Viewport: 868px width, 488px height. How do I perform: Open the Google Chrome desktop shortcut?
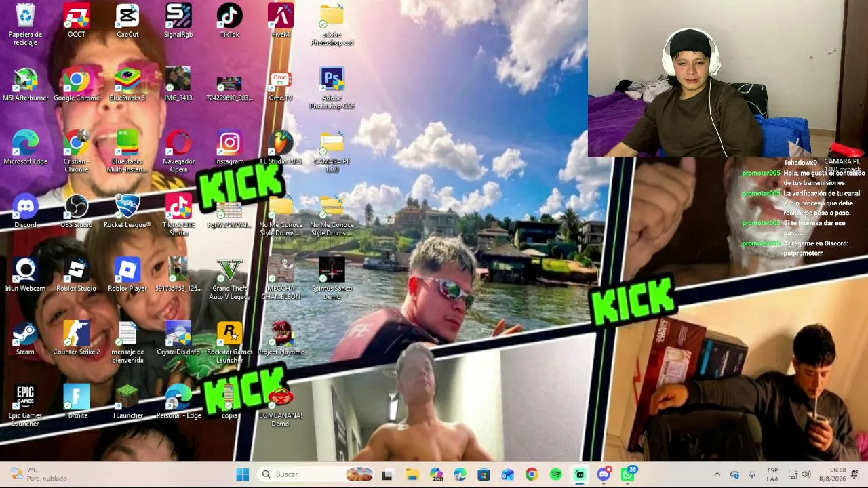tap(77, 84)
